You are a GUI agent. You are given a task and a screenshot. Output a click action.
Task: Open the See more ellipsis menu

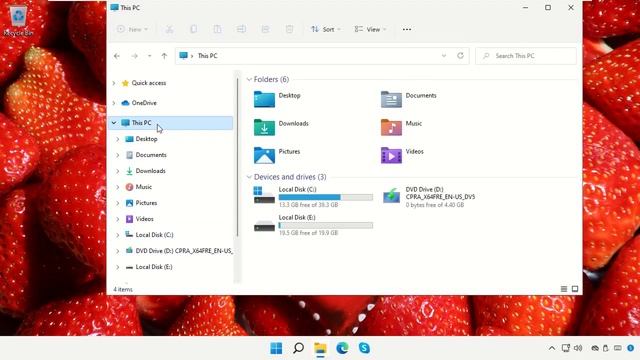(407, 29)
